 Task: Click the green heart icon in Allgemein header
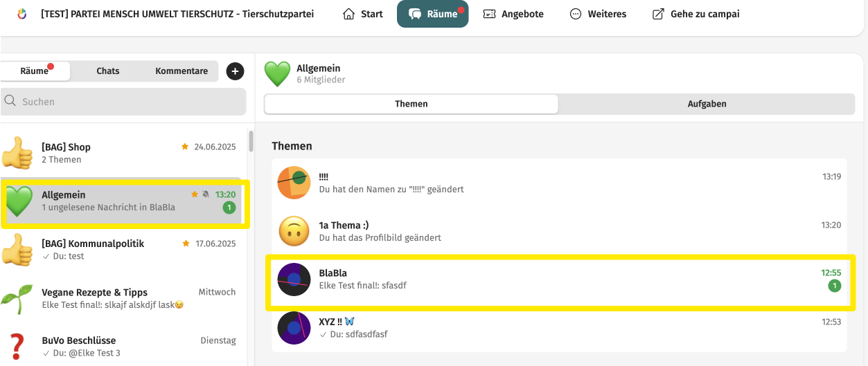coord(277,74)
